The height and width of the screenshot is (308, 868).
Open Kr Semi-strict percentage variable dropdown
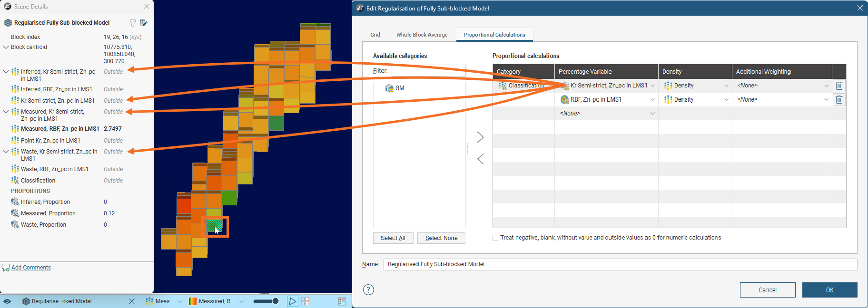point(652,86)
